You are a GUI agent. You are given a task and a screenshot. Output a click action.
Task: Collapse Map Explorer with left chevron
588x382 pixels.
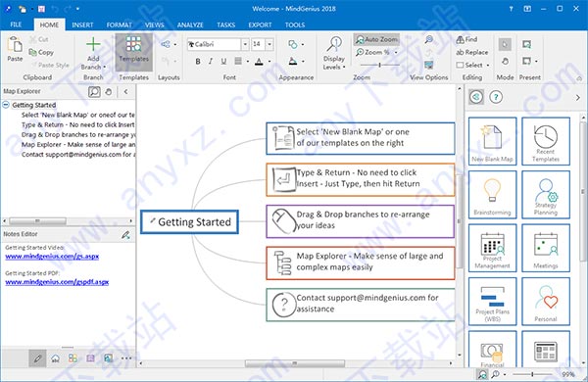tap(126, 91)
